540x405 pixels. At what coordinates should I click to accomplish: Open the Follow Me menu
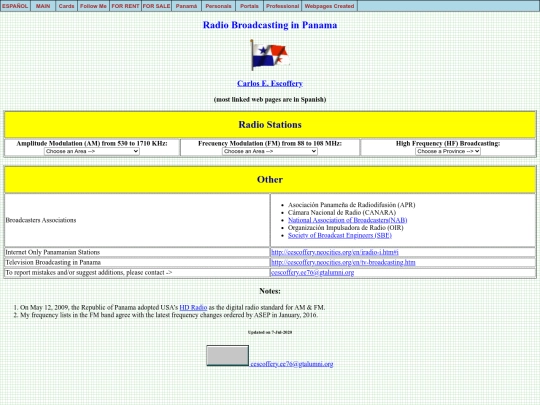point(93,6)
